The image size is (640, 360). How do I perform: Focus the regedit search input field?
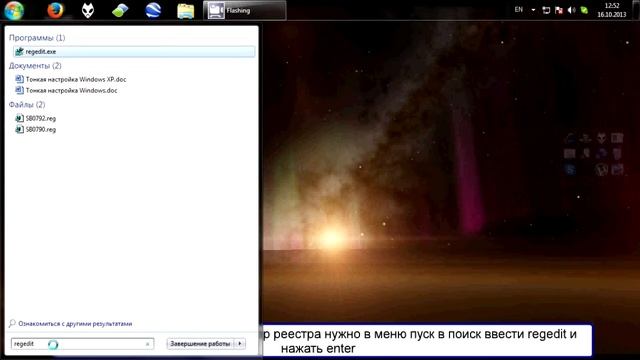[82, 344]
